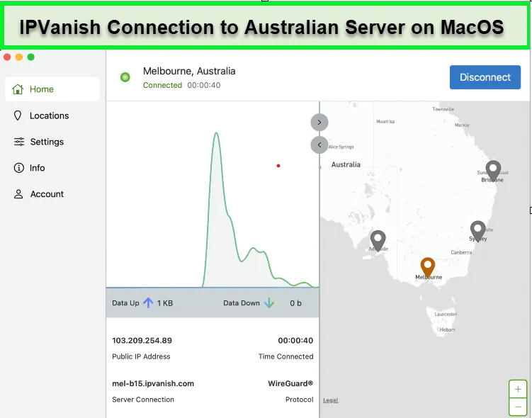
Task: Click the green Connected status text
Action: pos(162,85)
